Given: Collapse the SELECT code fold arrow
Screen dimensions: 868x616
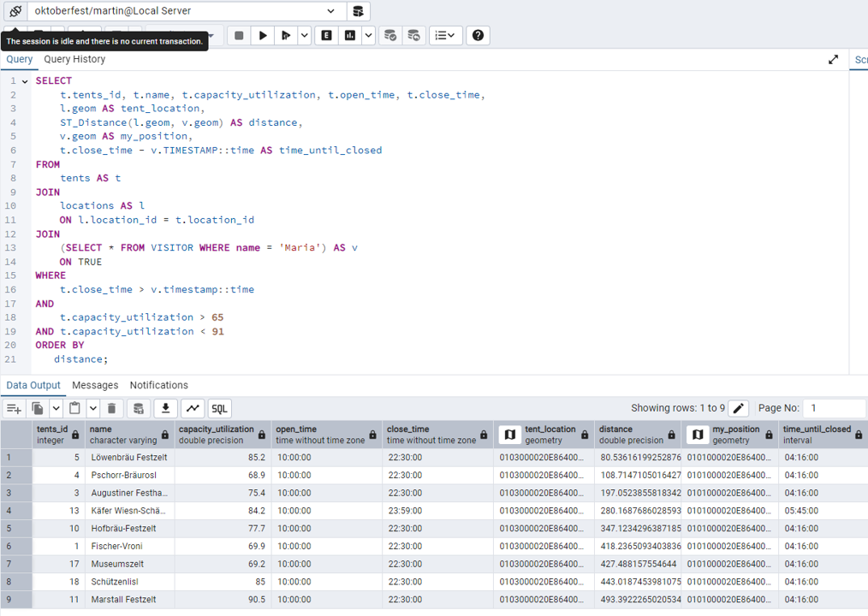Looking at the screenshot, I should coord(25,81).
